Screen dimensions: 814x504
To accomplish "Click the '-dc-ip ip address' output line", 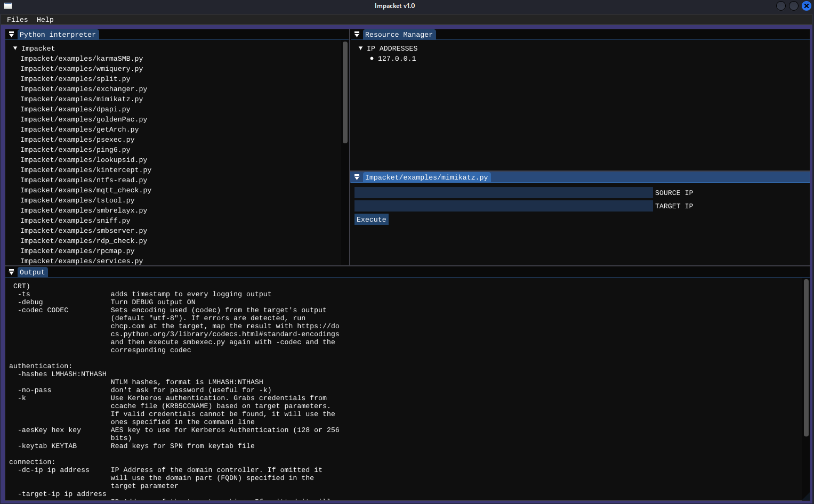I will tap(54, 470).
